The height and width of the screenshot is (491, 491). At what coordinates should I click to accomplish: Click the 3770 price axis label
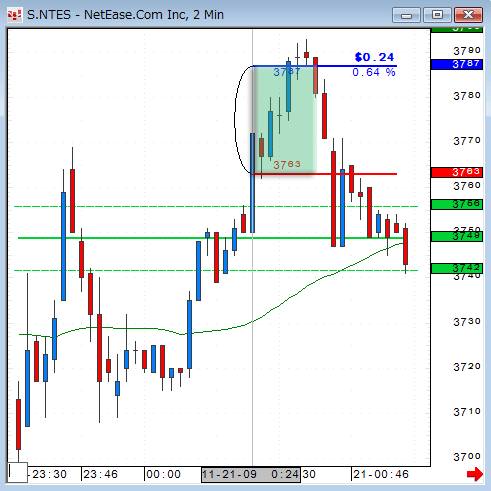coord(467,141)
